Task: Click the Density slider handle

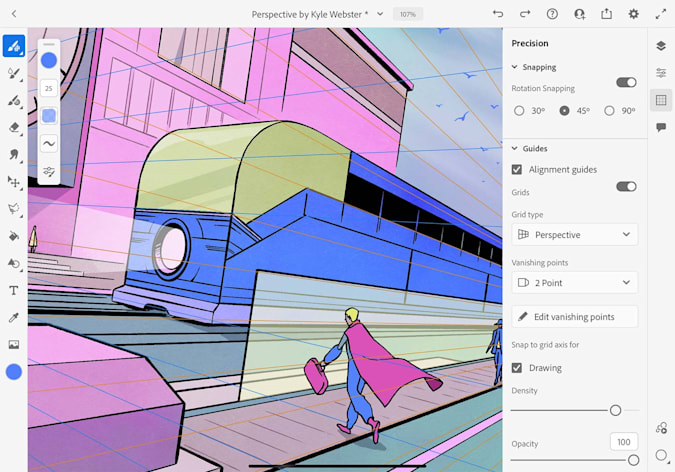Action: pyautogui.click(x=615, y=410)
